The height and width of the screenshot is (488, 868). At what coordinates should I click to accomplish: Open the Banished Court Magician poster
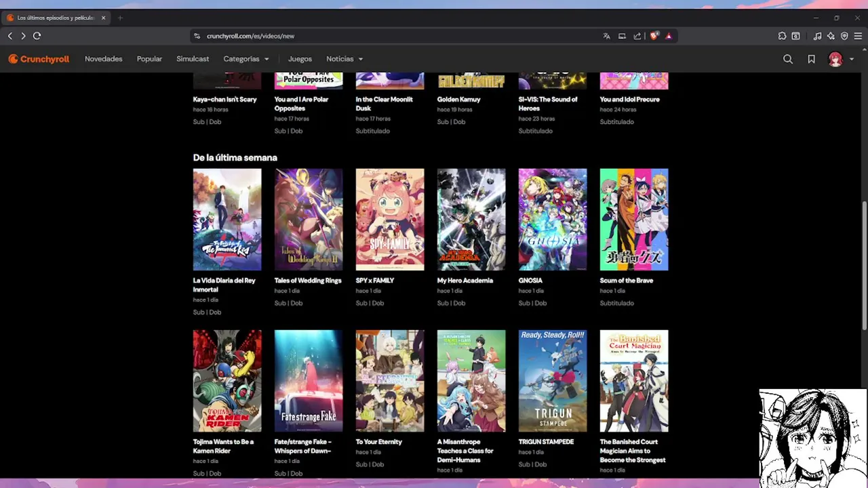tap(634, 381)
